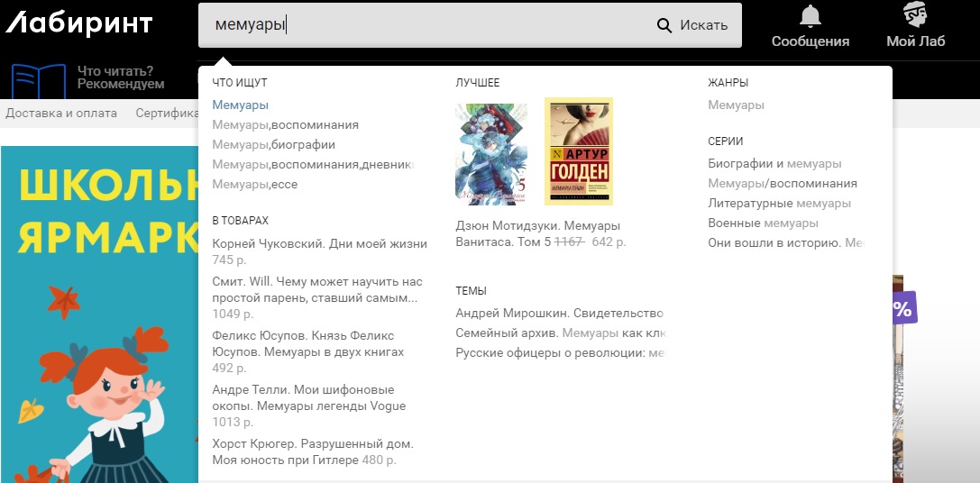
Task: Open series Мемуары/воспоминания
Action: point(783,184)
